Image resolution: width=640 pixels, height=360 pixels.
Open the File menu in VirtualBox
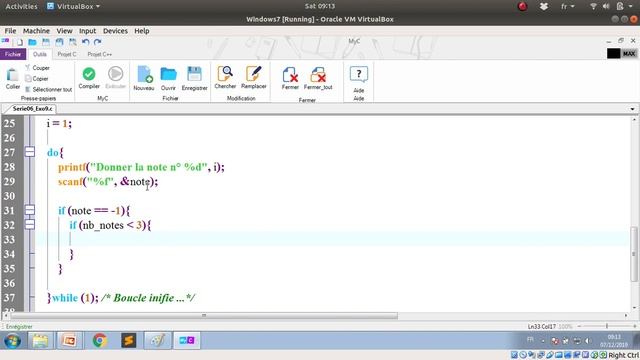10,31
